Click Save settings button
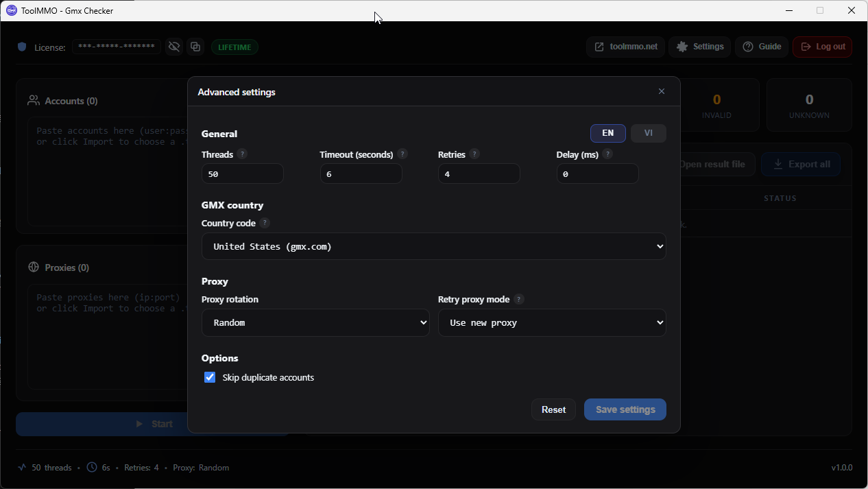Screen dimensions: 868x489 tap(625, 409)
